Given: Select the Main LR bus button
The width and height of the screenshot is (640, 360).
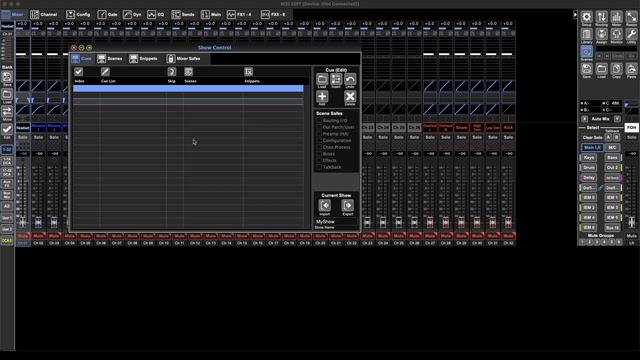Looking at the screenshot, I should click(592, 148).
